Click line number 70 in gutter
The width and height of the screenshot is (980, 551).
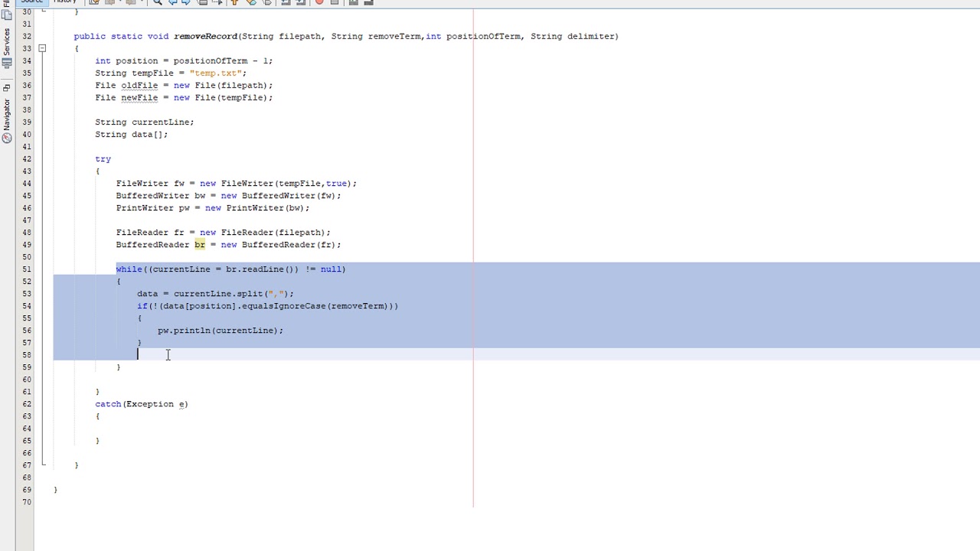coord(27,501)
